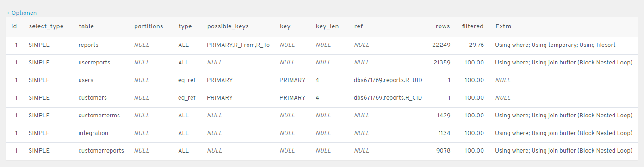Viewport: 644px width, 167px height.
Task: Click SIMPLE select_type in reports row
Action: click(x=39, y=45)
